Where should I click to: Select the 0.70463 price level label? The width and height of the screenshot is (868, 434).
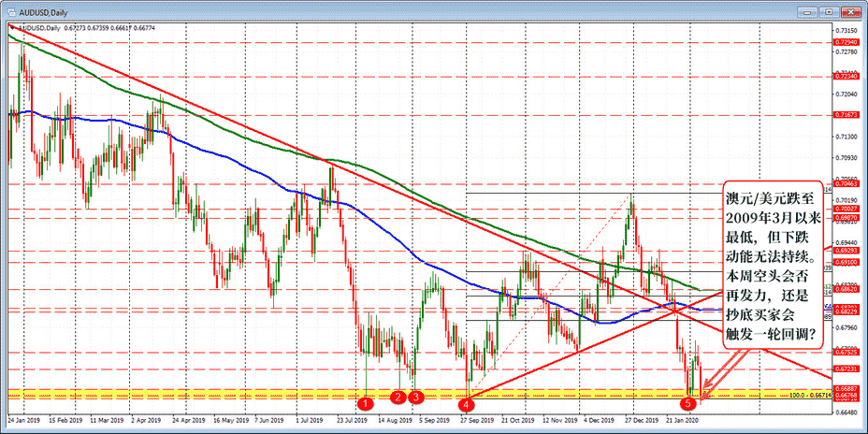tap(846, 184)
